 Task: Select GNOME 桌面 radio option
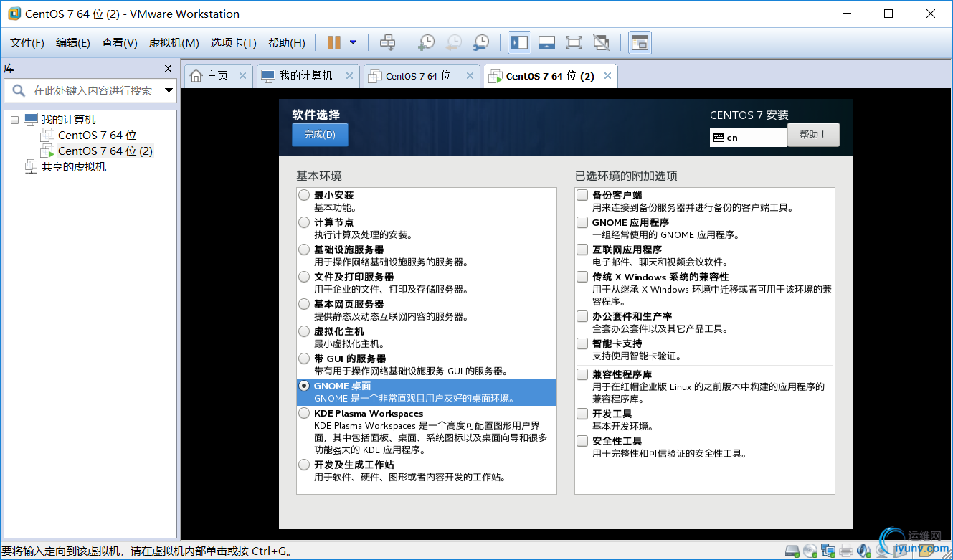[x=305, y=386]
